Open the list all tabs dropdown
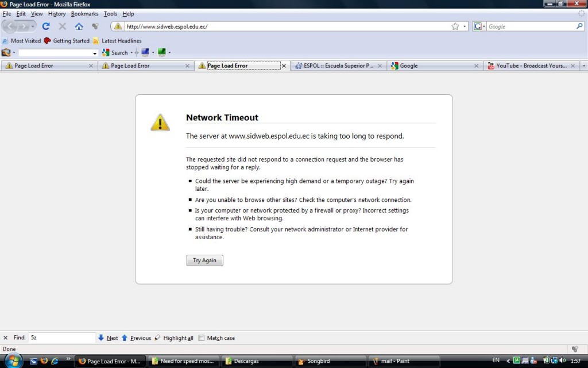 583,66
